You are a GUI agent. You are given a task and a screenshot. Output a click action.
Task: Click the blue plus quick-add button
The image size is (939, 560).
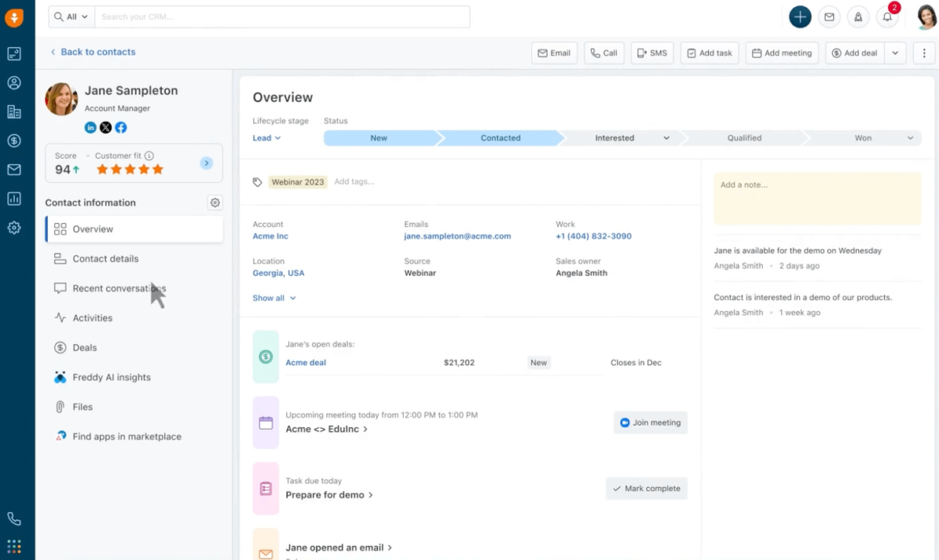tap(800, 16)
